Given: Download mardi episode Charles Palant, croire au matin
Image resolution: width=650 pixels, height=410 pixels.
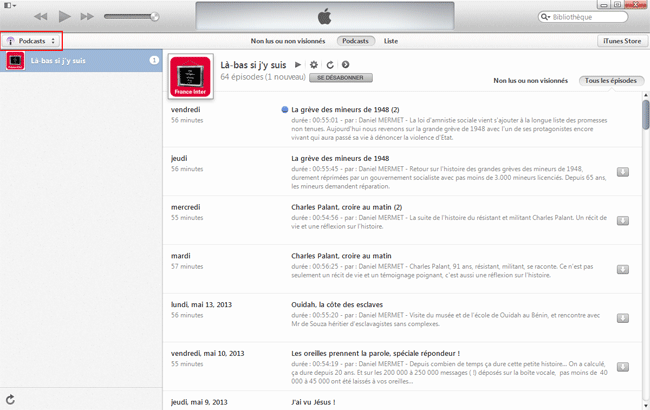Looking at the screenshot, I should coord(623,270).
